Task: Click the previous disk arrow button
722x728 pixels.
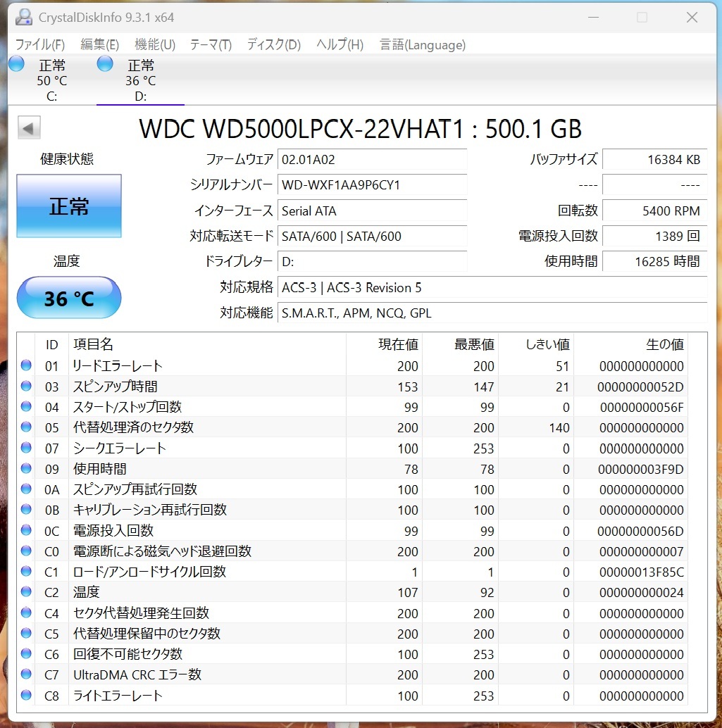Action: 29,127
